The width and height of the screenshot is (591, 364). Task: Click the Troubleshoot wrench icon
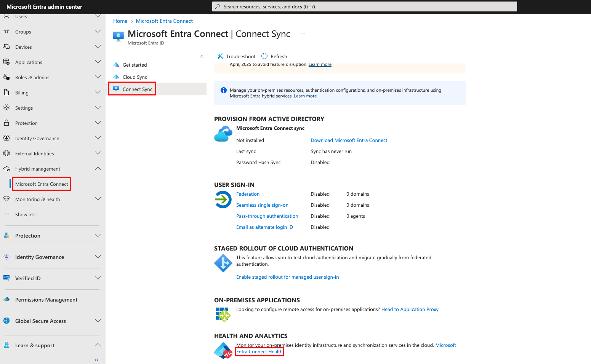click(x=220, y=56)
